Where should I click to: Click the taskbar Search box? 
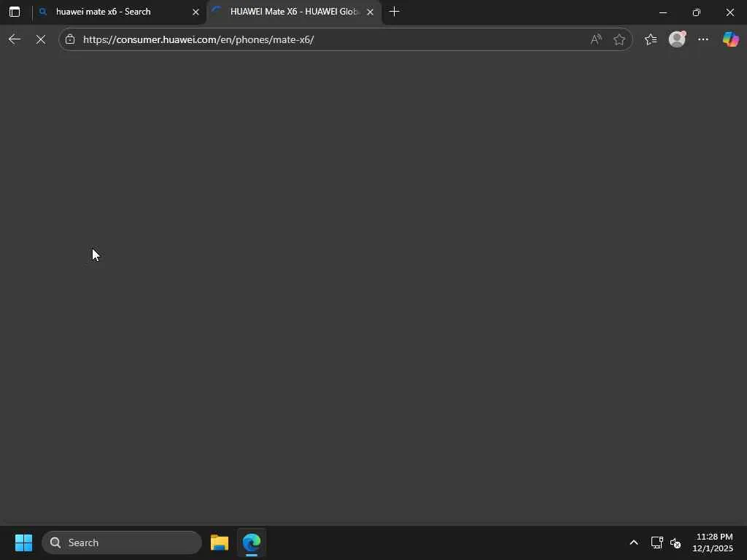122,542
